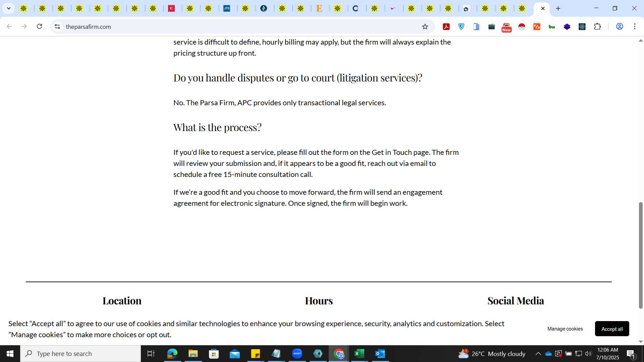The image size is (644, 362).
Task: Bookmark this page with the star
Action: tap(425, 26)
